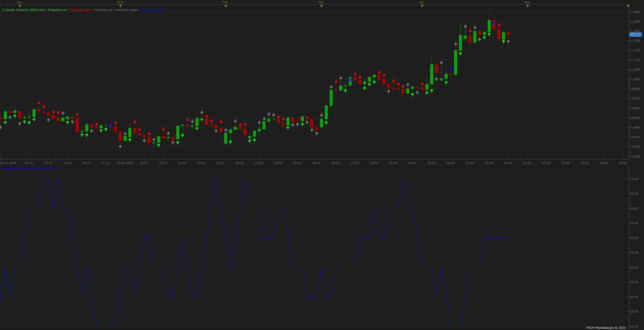
Task: Click the blue neutral marker near 27.12 date
Action: coord(110,125)
